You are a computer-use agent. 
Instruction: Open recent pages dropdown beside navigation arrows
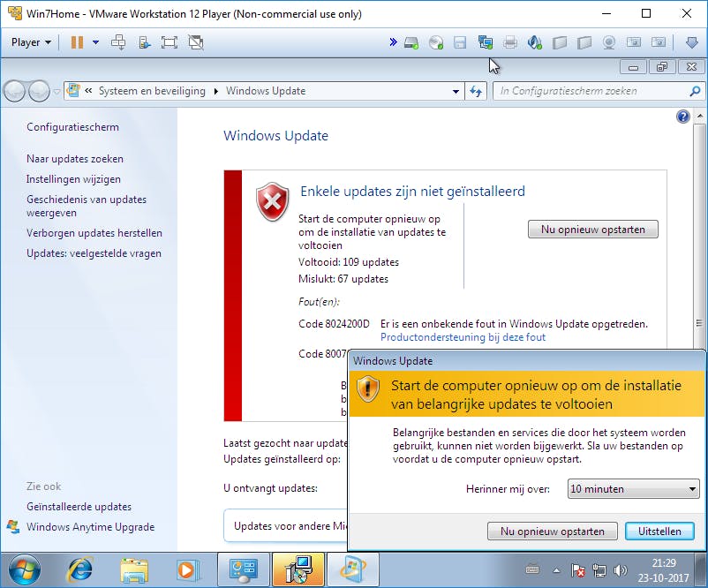click(x=56, y=91)
